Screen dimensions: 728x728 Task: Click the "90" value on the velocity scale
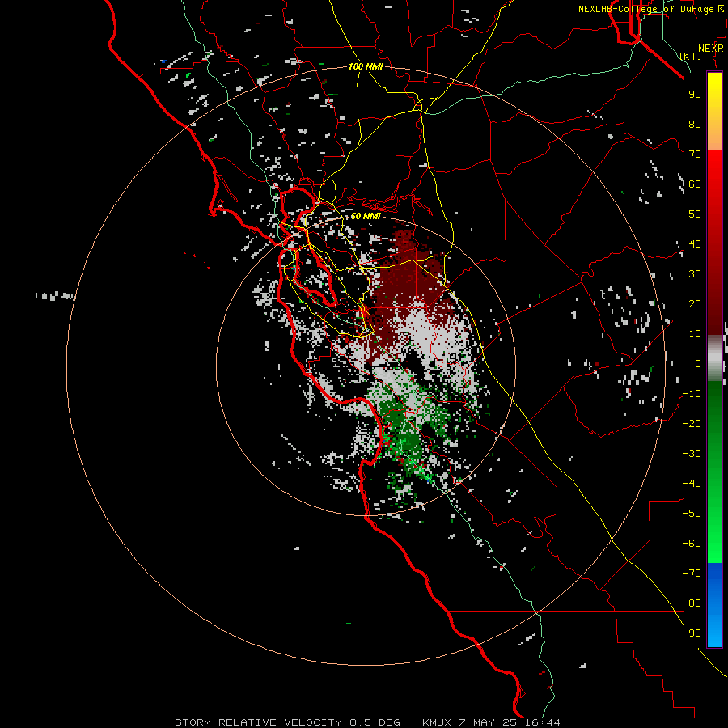pyautogui.click(x=695, y=95)
